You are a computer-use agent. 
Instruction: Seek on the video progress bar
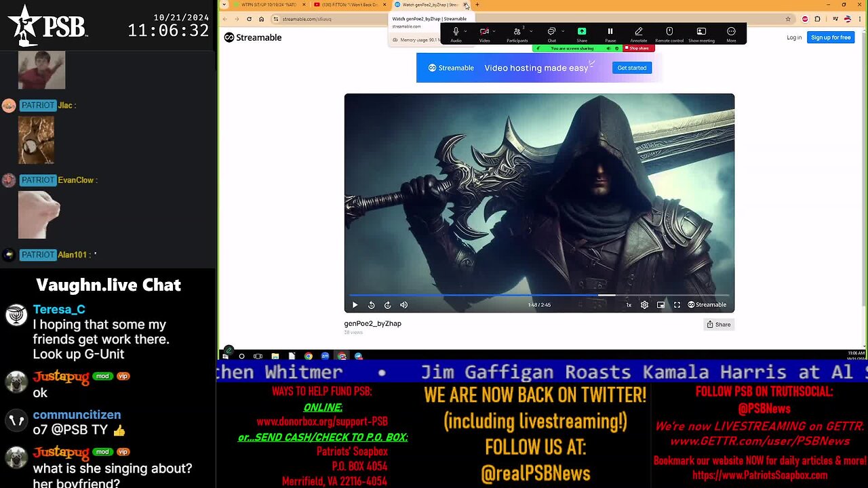(x=539, y=295)
